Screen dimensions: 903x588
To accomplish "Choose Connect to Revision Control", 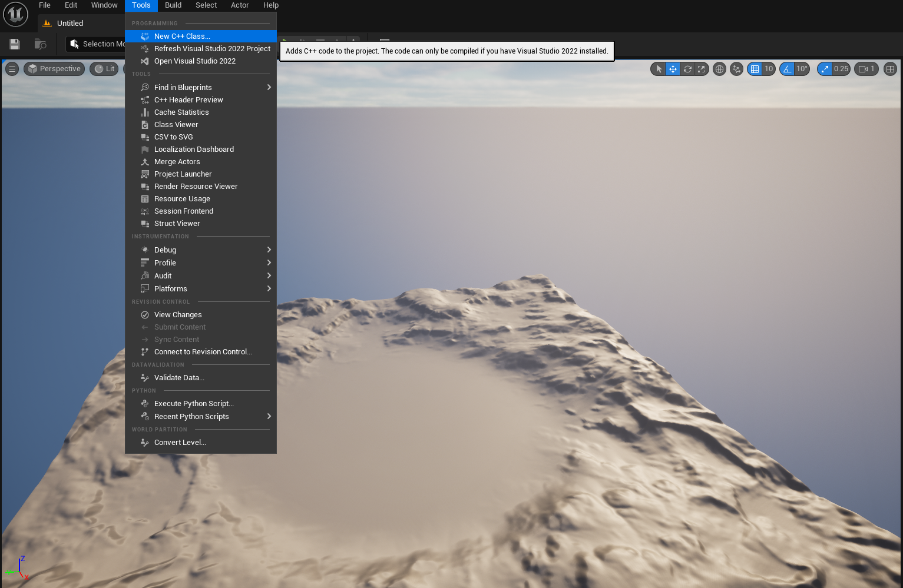I will pyautogui.click(x=201, y=352).
